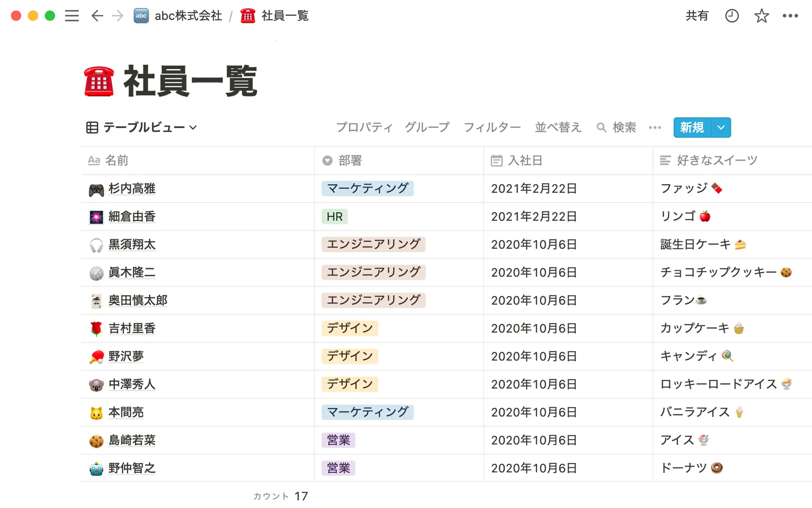Screen dimensions: 812x508
Task: Navigate back with the left arrow
Action: pos(97,16)
